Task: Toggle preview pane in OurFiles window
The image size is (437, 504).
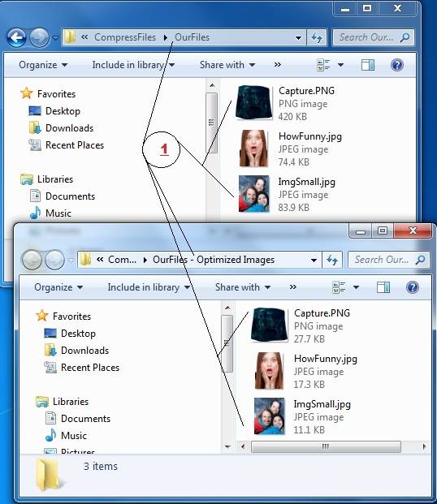Action: [367, 65]
